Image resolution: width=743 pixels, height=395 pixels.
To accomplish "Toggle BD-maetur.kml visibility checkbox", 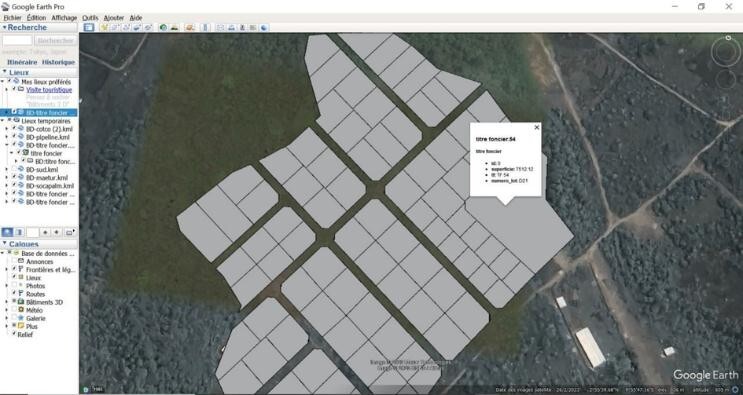I will click(14, 177).
